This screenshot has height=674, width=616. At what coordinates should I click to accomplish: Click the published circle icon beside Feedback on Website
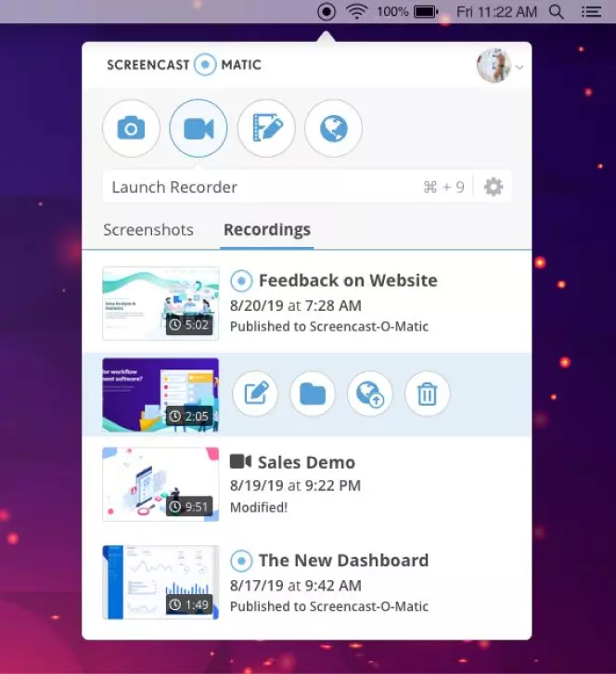coord(241,280)
